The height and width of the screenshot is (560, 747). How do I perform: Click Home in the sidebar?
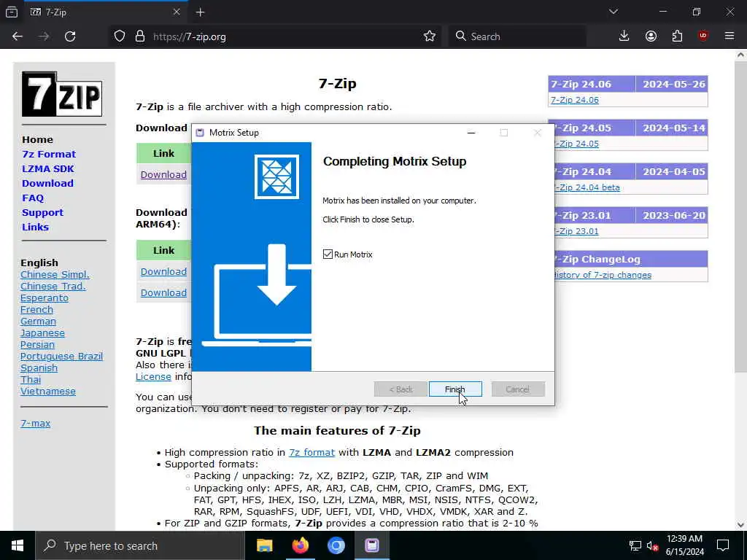click(37, 139)
